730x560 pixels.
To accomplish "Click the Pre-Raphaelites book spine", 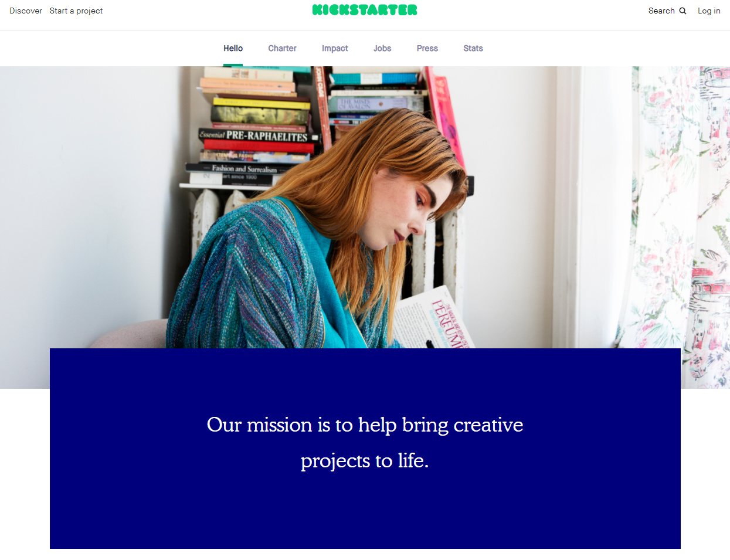I will tap(259, 135).
